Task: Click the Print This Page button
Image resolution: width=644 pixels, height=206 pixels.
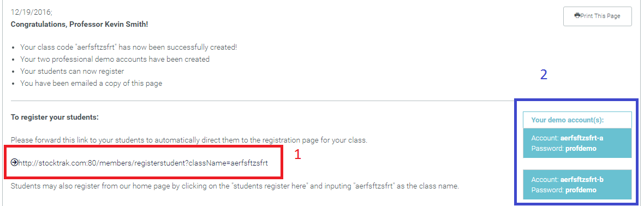Action: (597, 16)
